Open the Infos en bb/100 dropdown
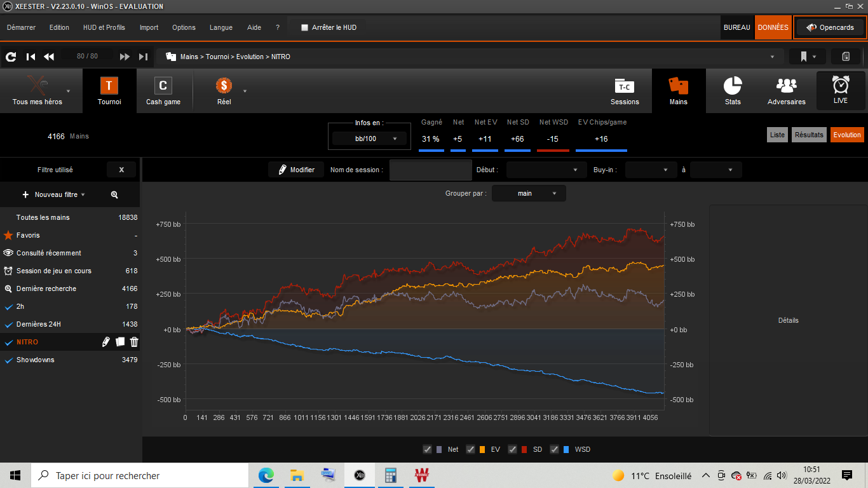 tap(370, 139)
